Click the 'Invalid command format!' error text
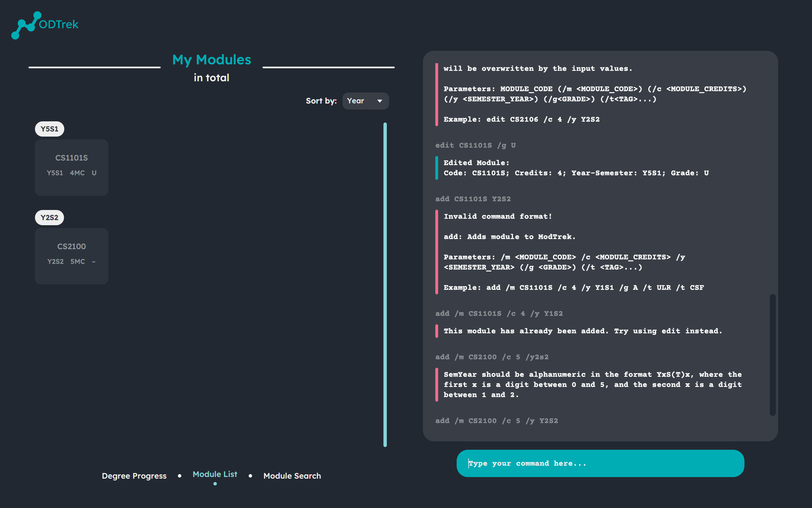The image size is (812, 508). (x=498, y=216)
